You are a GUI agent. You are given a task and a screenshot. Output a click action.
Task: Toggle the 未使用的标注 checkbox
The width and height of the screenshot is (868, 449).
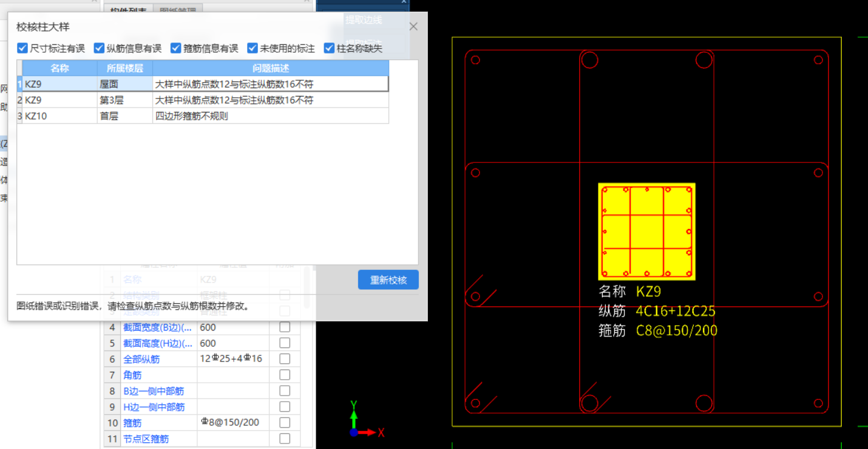coord(253,48)
